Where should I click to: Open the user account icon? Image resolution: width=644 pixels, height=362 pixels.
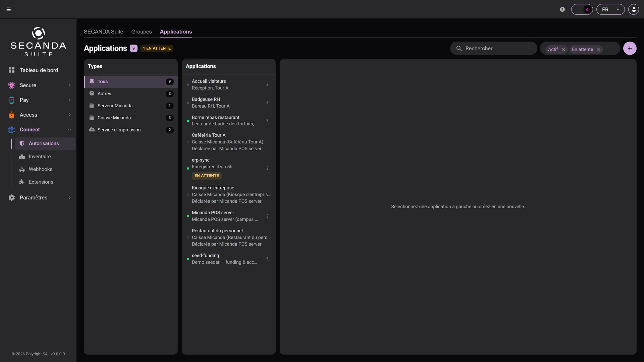point(634,9)
